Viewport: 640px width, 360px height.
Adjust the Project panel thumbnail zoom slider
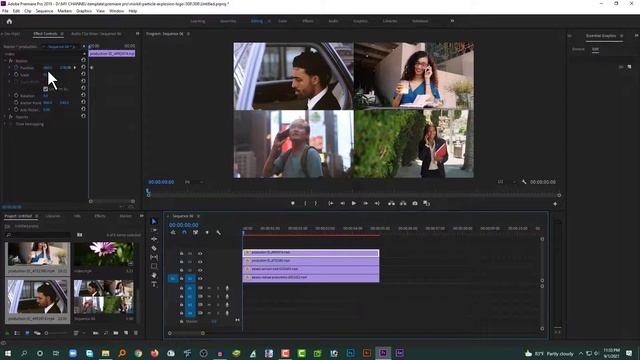(56, 333)
